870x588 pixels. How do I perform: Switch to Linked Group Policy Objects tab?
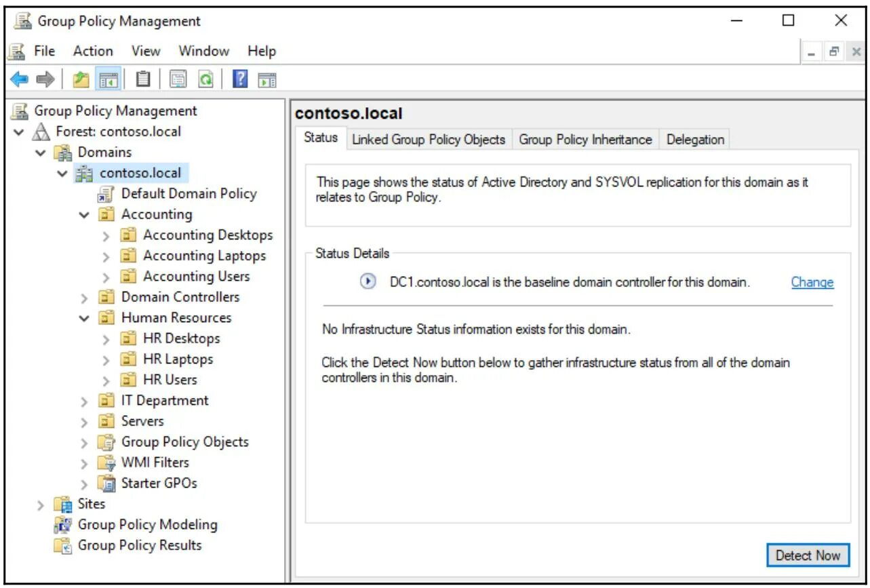429,140
